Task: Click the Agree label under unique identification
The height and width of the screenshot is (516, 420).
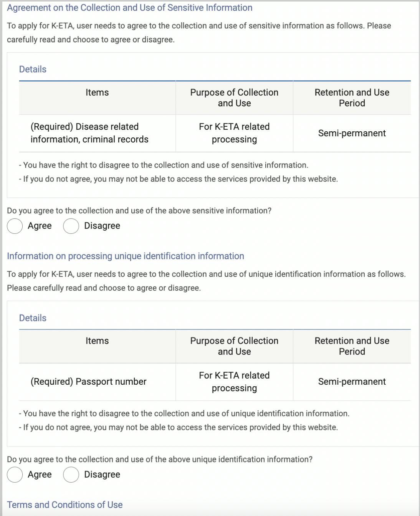Action: click(40, 475)
